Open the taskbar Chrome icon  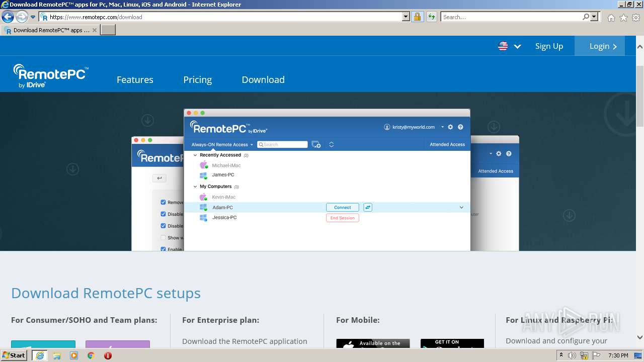91,355
